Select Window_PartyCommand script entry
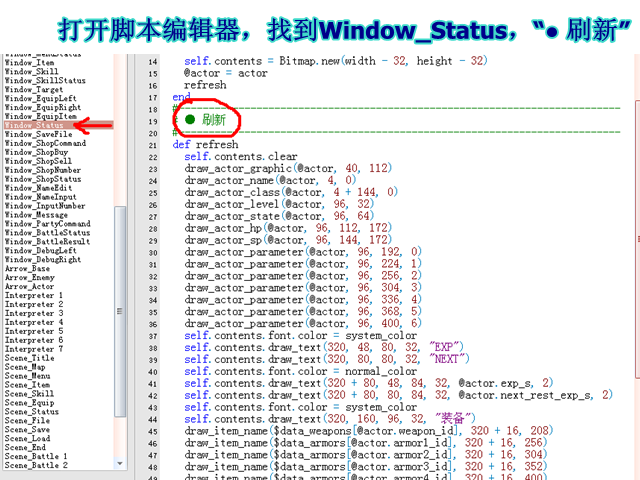640x480 pixels. coord(47,224)
